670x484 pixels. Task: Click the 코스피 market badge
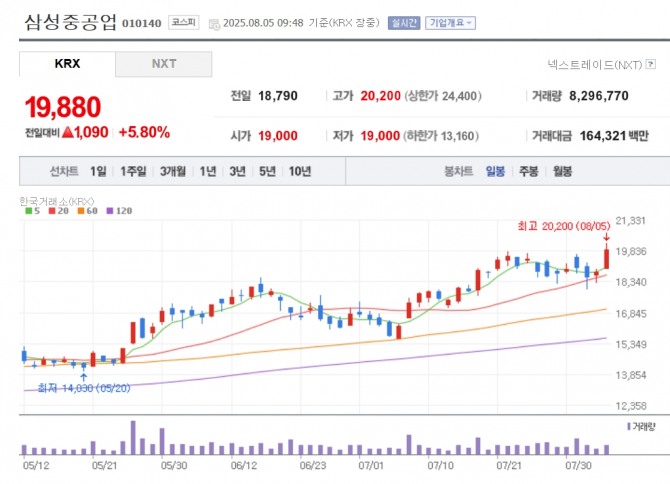click(184, 23)
